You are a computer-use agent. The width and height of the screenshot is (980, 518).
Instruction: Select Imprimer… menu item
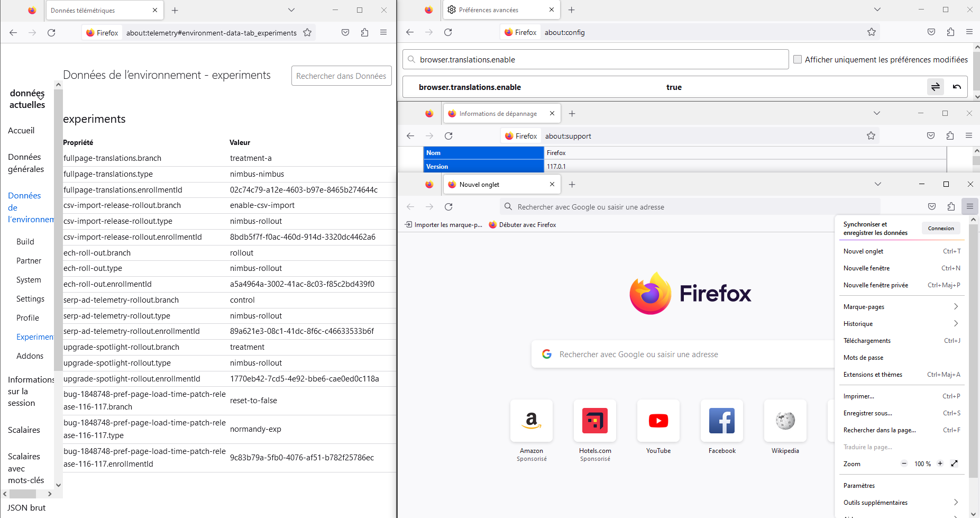tap(901, 396)
